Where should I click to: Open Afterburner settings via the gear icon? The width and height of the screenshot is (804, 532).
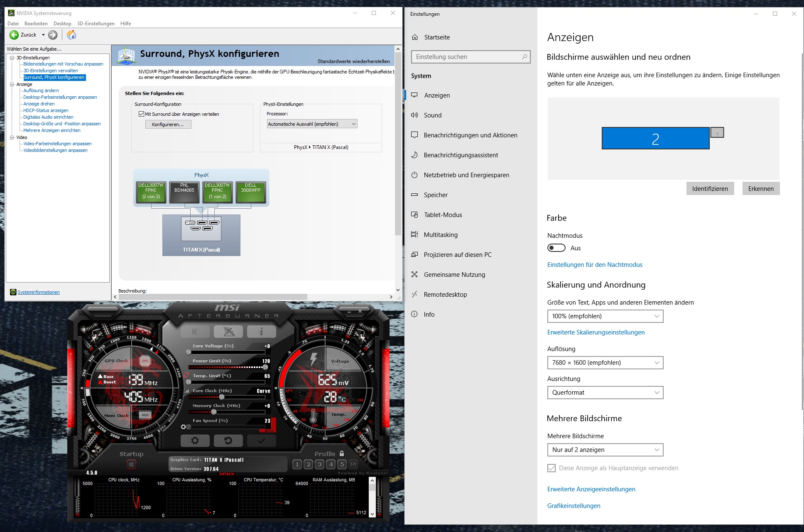pyautogui.click(x=195, y=440)
